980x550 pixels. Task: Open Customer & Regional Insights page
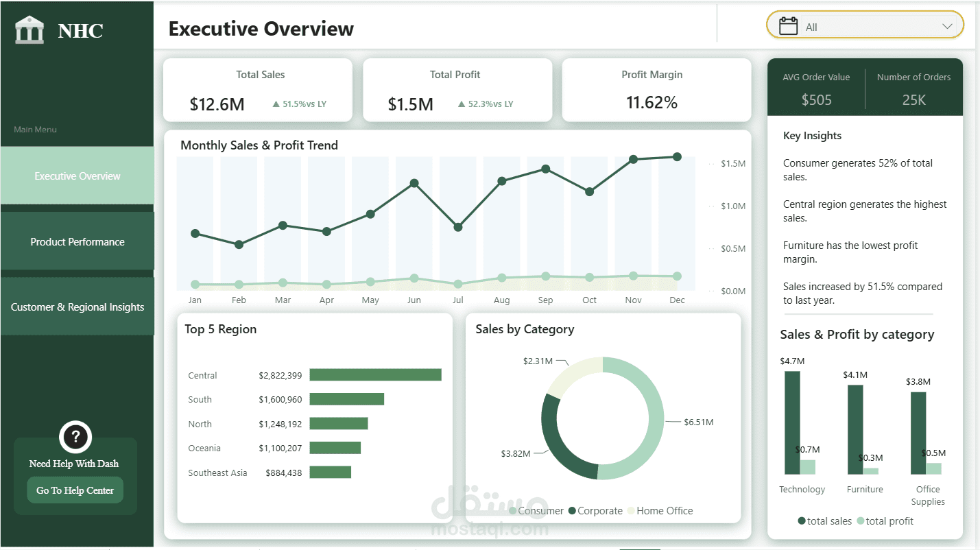pyautogui.click(x=77, y=307)
